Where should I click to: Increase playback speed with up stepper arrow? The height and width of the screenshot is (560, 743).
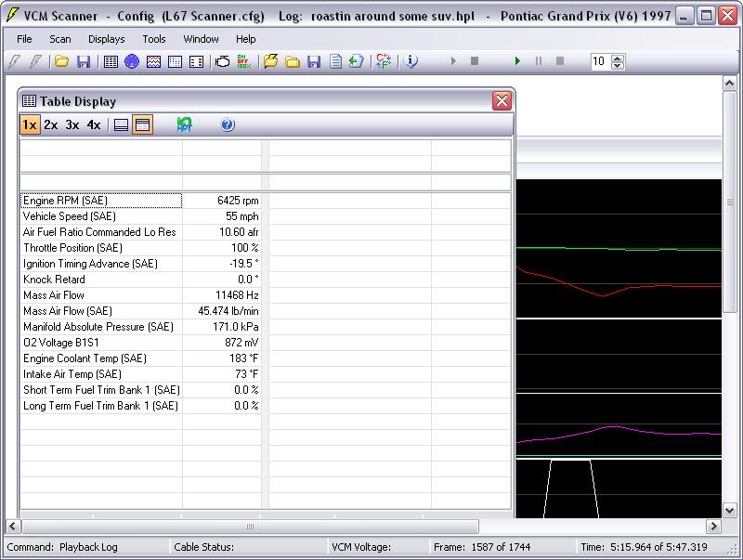[x=618, y=58]
